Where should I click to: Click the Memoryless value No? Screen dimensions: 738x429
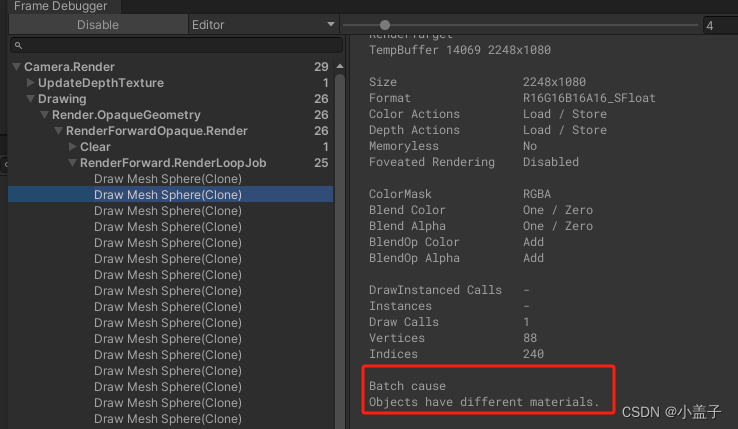(x=529, y=146)
